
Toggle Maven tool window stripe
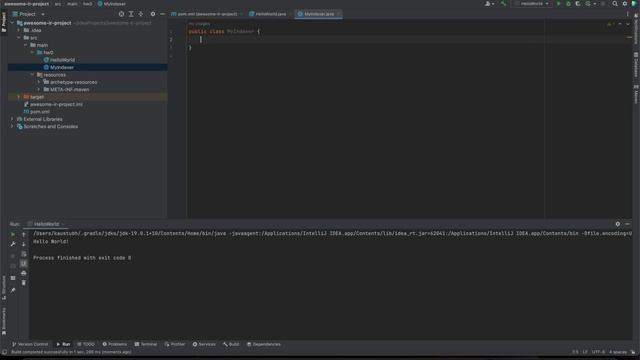click(x=636, y=95)
